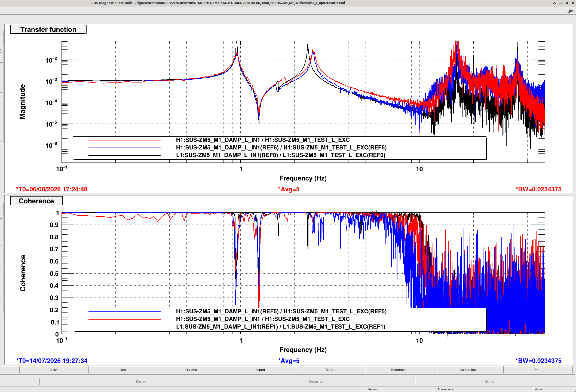Viewport: 576px width, 392px height.
Task: Click the Import button
Action: [261, 370]
